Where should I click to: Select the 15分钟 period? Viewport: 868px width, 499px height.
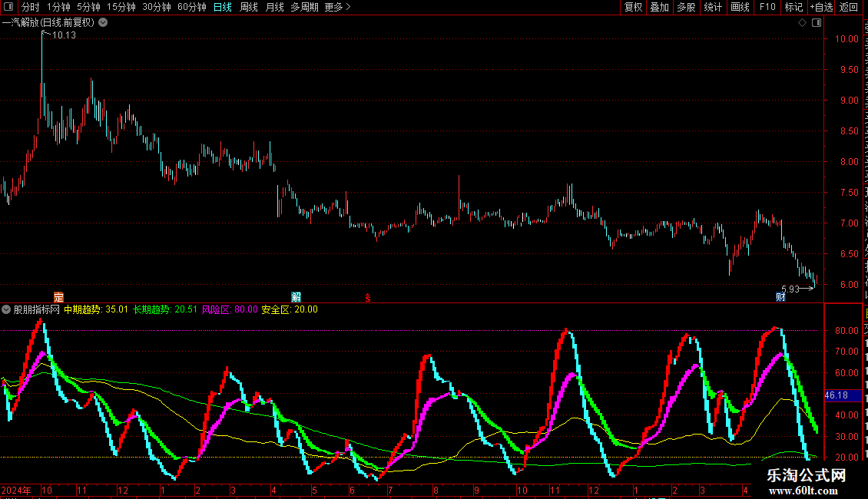point(121,7)
